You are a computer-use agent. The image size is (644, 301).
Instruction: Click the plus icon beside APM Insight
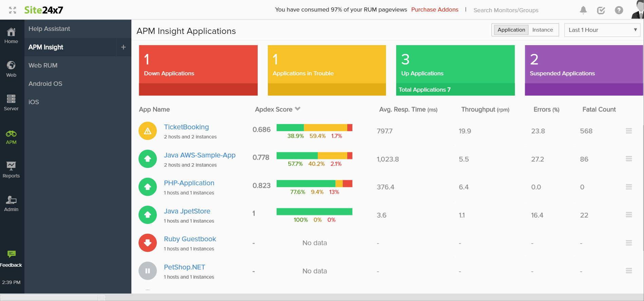(x=124, y=47)
